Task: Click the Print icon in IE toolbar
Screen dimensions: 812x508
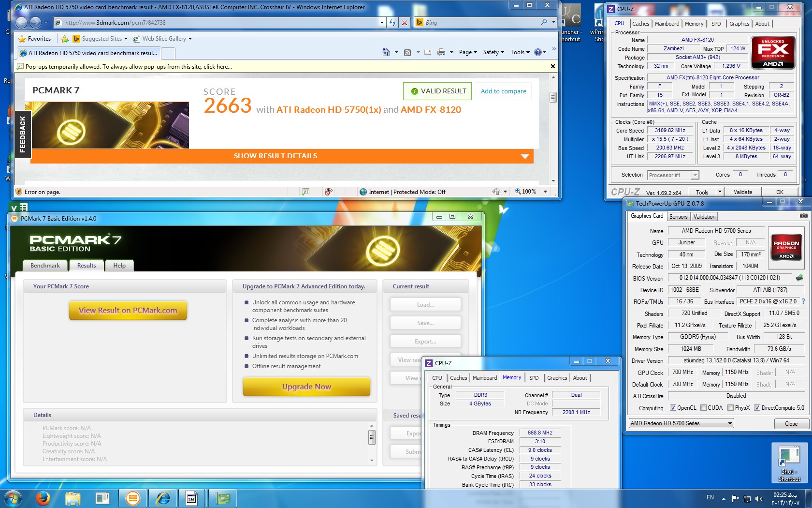Action: 441,52
